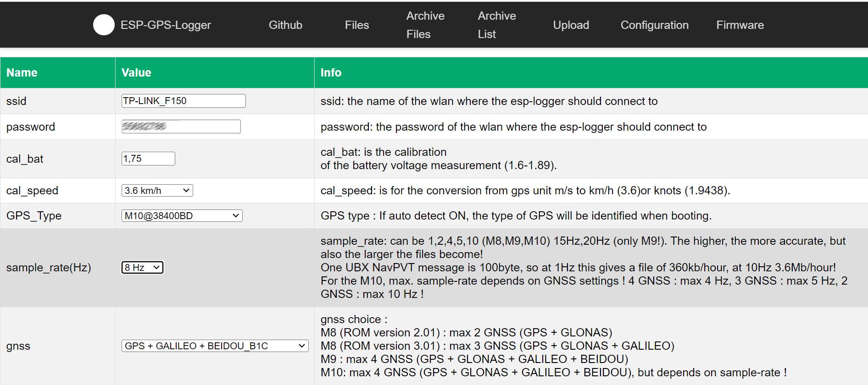The width and height of the screenshot is (868, 385).
Task: Open the ESP-GPS-Logger home link
Action: [166, 25]
